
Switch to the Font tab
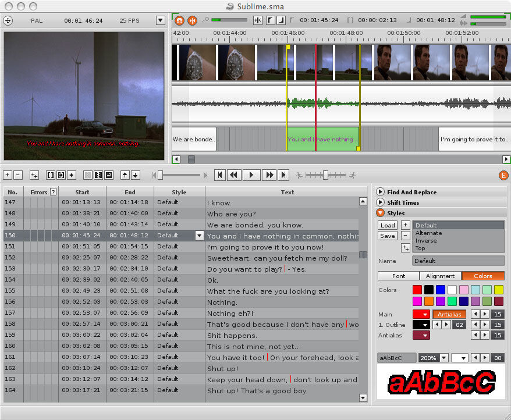click(x=399, y=276)
